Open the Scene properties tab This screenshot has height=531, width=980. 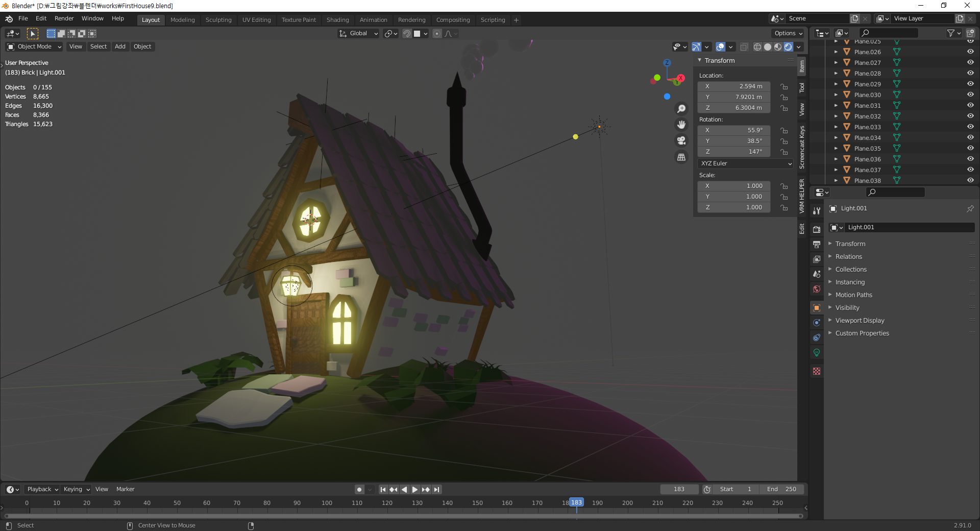(x=817, y=274)
